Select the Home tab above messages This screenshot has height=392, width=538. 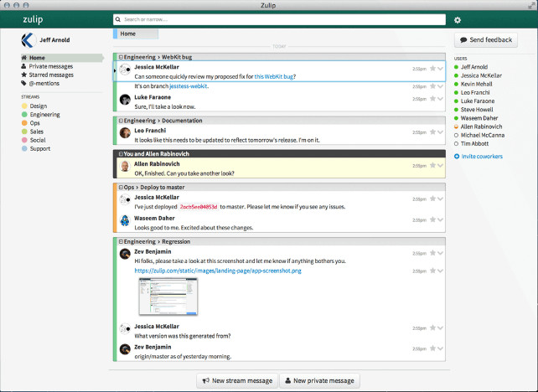tap(136, 34)
